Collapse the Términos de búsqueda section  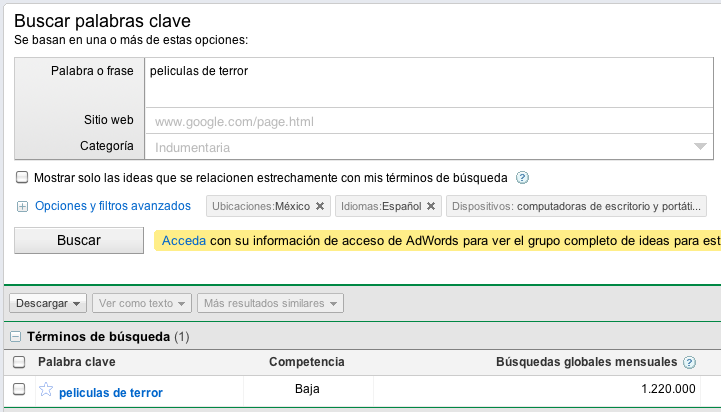pyautogui.click(x=17, y=337)
